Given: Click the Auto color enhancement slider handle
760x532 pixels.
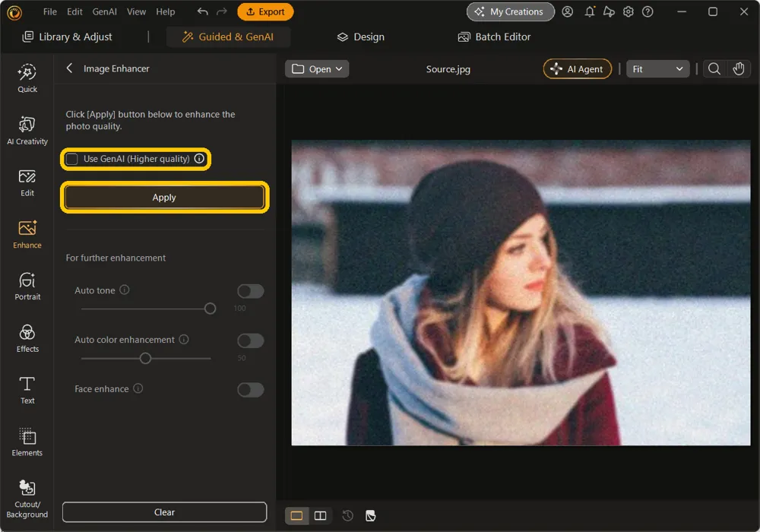Looking at the screenshot, I should click(x=145, y=358).
